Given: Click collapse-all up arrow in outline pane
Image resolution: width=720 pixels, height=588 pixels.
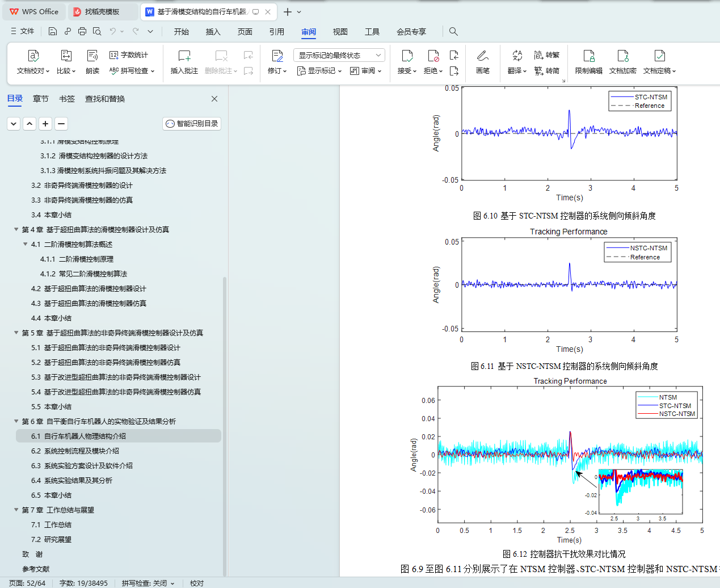Looking at the screenshot, I should click(x=30, y=124).
